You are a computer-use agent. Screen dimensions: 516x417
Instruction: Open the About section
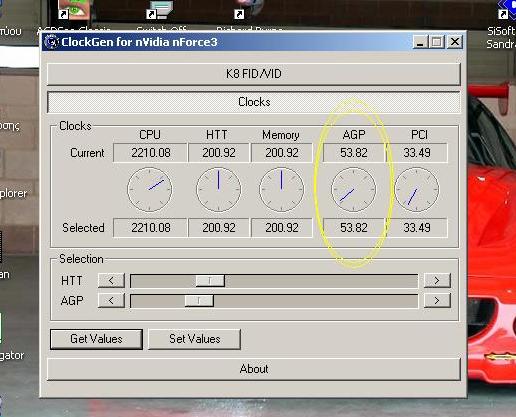(254, 369)
